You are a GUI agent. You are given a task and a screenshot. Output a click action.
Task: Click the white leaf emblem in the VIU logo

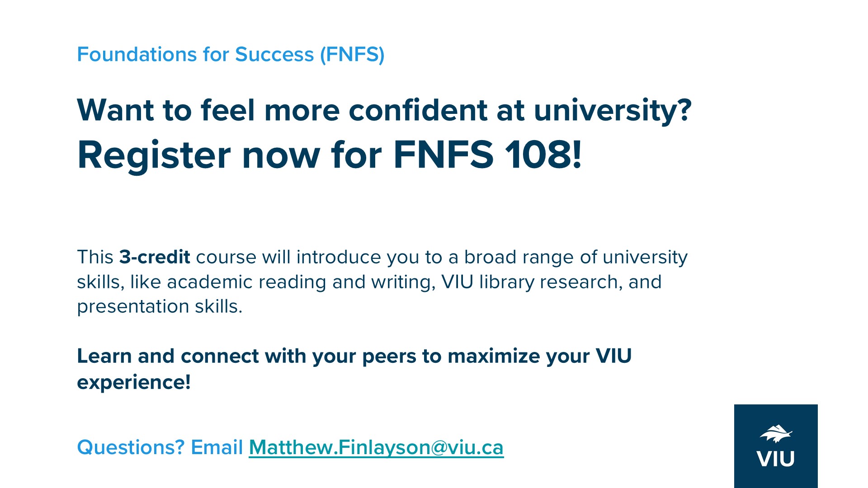(x=776, y=434)
